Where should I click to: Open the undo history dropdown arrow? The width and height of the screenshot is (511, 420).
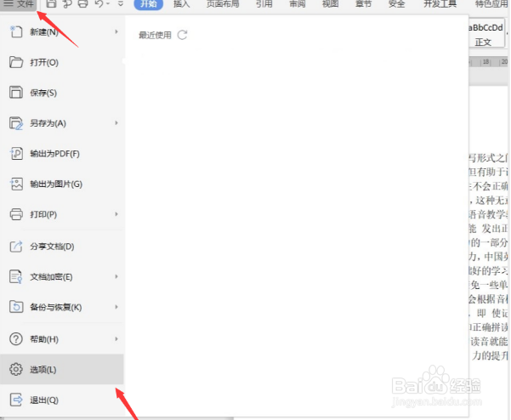pos(108,4)
